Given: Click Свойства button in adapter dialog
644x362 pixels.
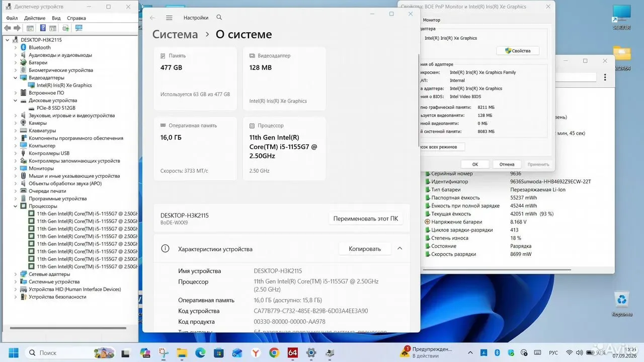Looking at the screenshot, I should [518, 51].
